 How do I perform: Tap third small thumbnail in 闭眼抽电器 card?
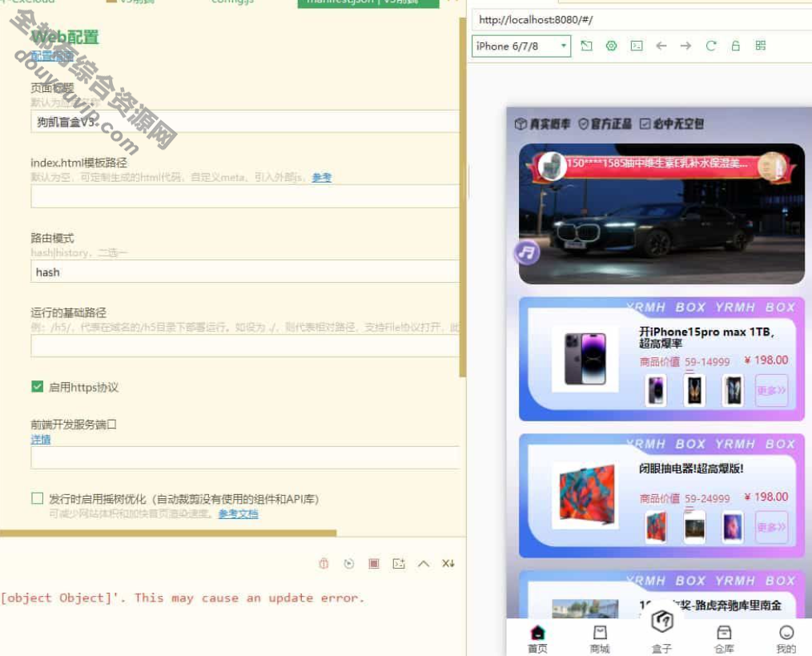pyautogui.click(x=733, y=526)
